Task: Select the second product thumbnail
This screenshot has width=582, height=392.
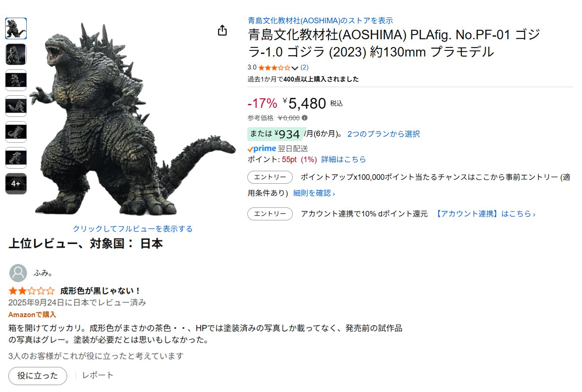Action: pos(16,54)
